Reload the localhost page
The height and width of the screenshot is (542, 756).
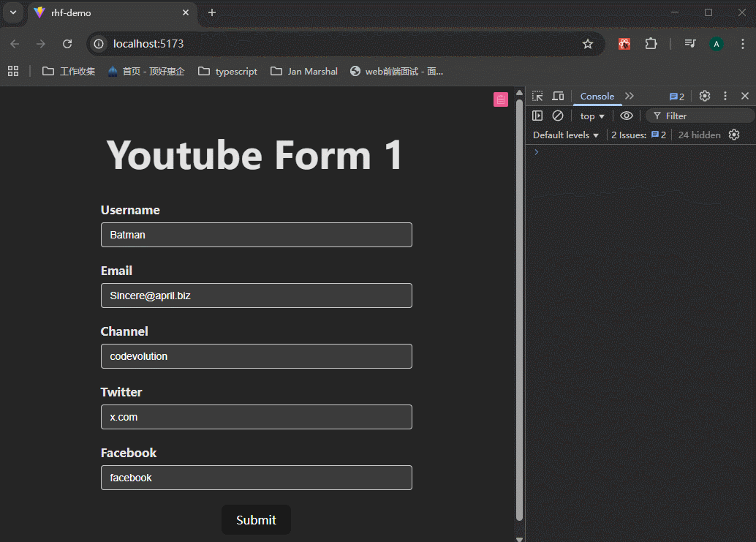click(x=67, y=44)
